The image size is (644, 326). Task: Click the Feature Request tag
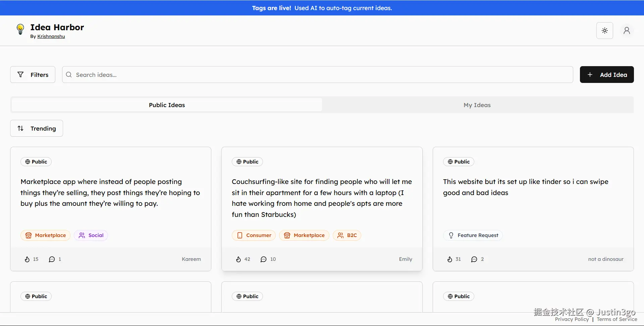(473, 235)
